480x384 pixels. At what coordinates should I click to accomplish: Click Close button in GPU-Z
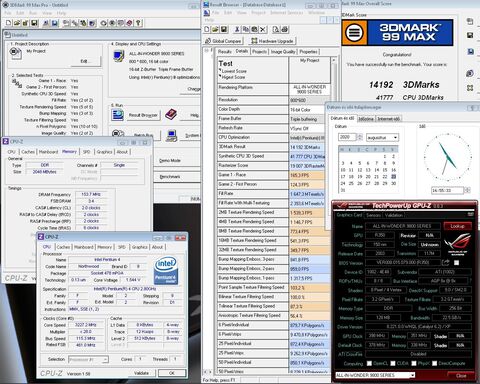[x=461, y=376]
